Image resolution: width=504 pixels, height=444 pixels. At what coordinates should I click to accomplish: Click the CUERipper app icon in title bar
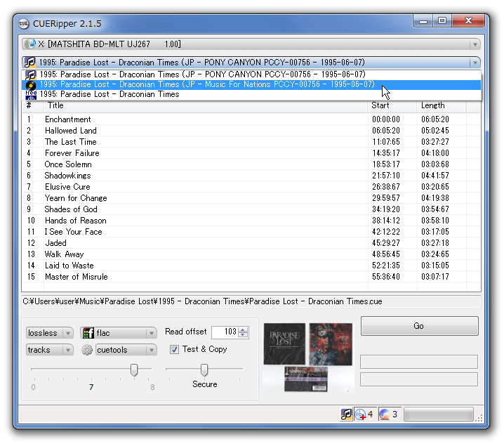(x=23, y=23)
